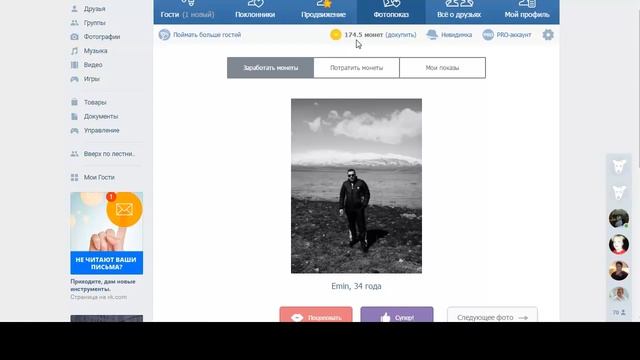Select the Фотопоказ tab
The image size is (640, 360).
(x=391, y=12)
